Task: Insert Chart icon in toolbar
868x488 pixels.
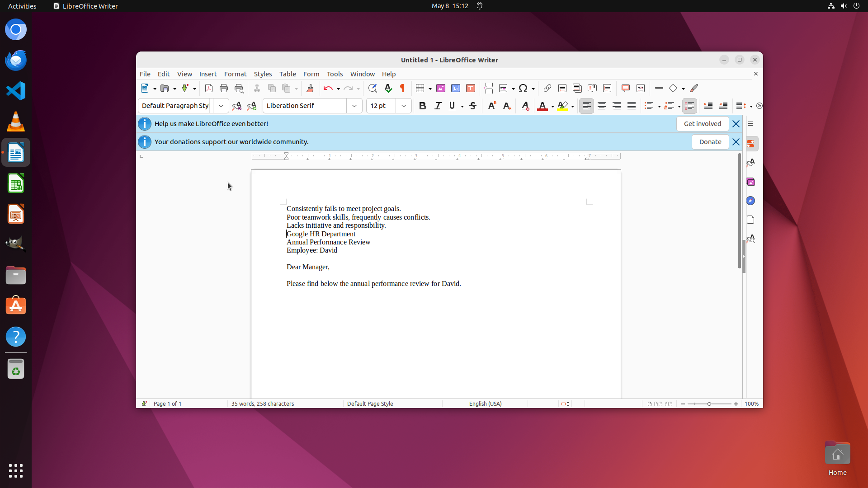Action: click(456, 88)
